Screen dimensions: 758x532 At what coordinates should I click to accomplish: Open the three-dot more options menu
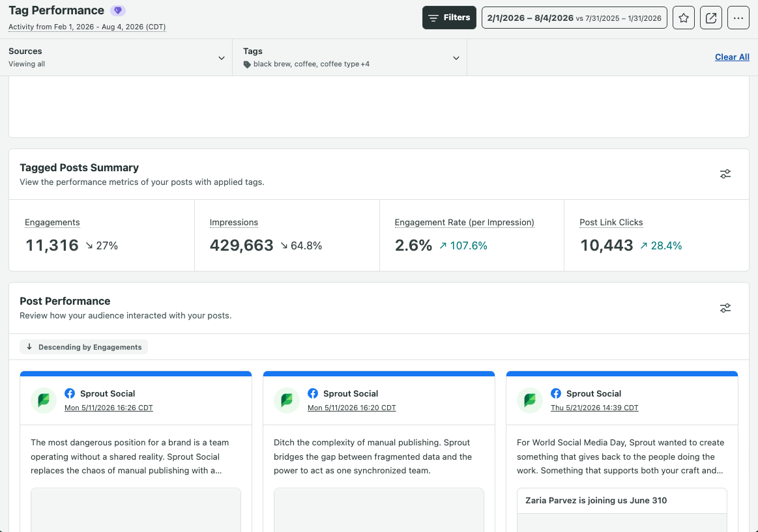738,18
